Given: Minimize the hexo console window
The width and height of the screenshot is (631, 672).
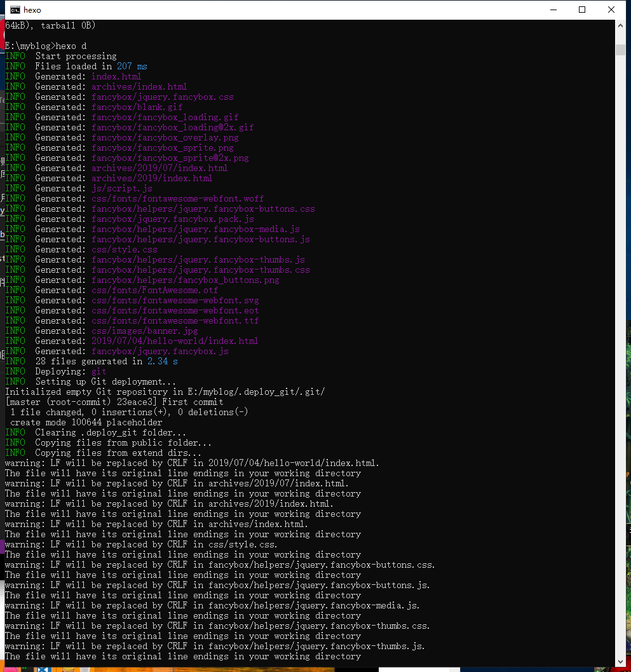Looking at the screenshot, I should tap(553, 10).
